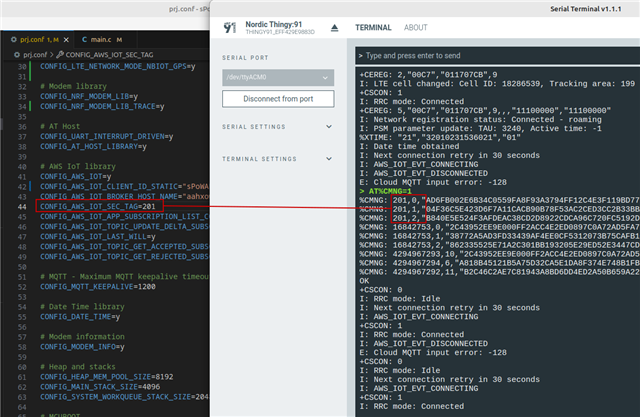Click the OK response in terminal
Screen dimensions: 640x417
click(x=364, y=281)
